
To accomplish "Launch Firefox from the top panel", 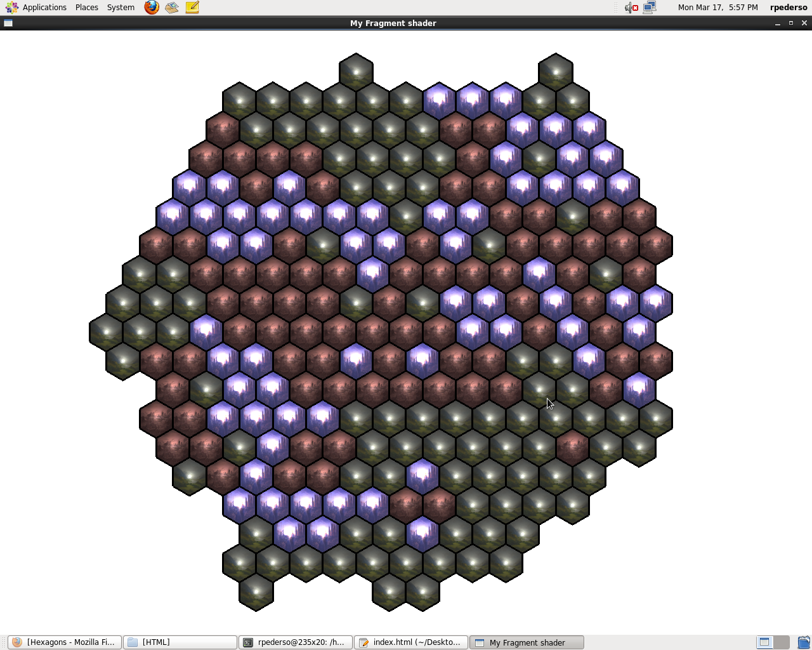I will tap(152, 8).
